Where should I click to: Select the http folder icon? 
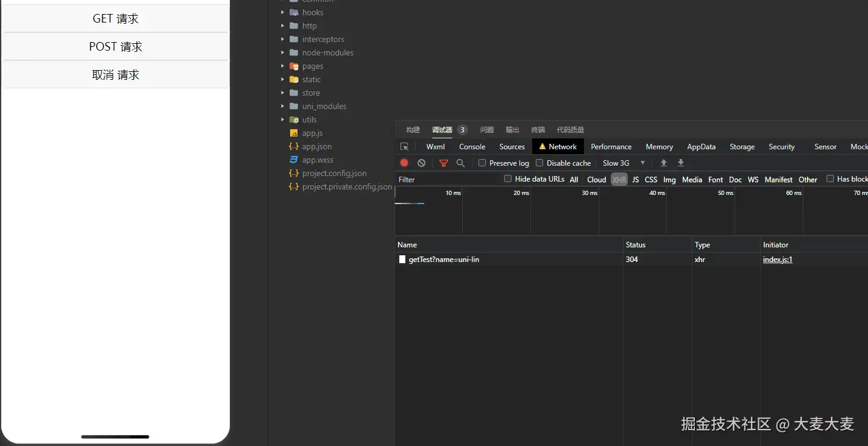click(x=294, y=26)
